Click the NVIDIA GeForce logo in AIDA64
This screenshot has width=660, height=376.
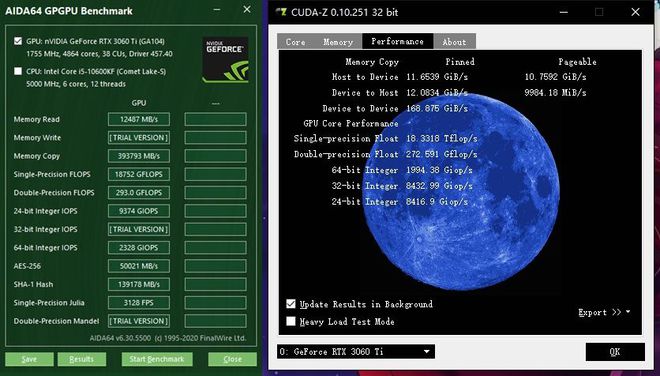click(225, 59)
